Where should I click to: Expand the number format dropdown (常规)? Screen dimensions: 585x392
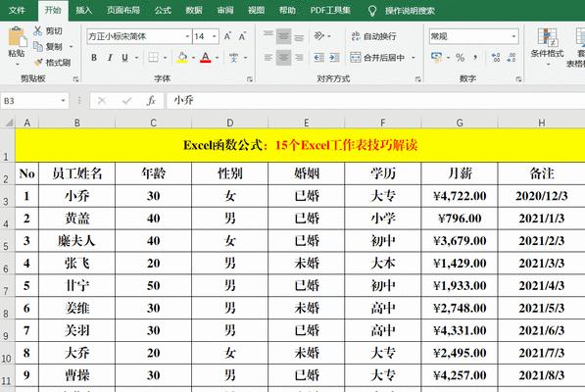point(513,36)
